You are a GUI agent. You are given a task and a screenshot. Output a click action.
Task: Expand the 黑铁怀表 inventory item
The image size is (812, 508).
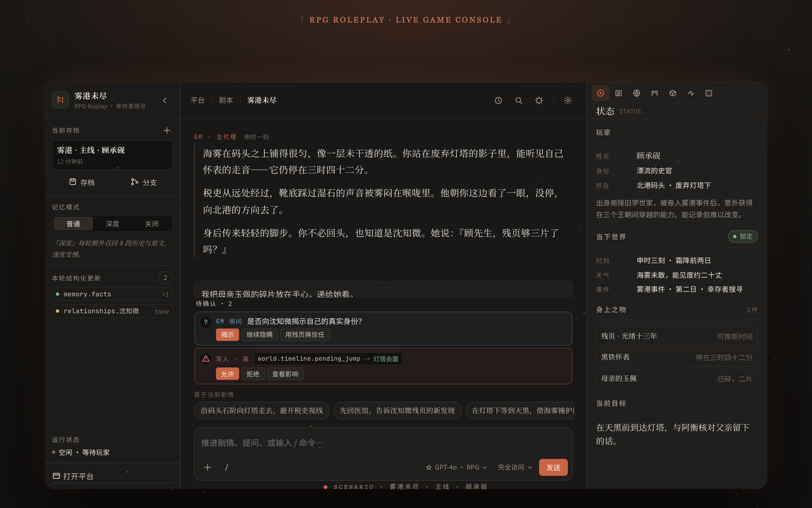pyautogui.click(x=677, y=358)
